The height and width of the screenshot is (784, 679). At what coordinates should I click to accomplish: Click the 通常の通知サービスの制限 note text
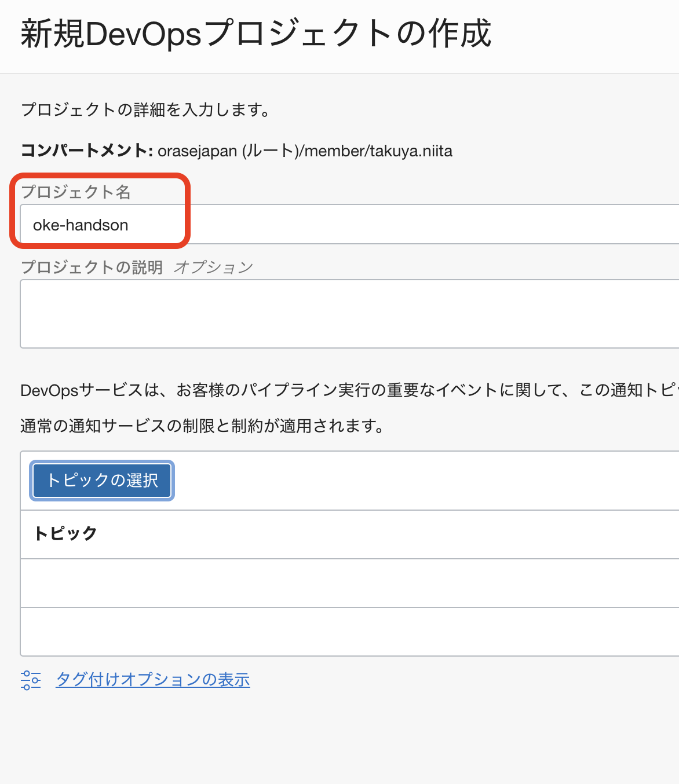tap(202, 426)
